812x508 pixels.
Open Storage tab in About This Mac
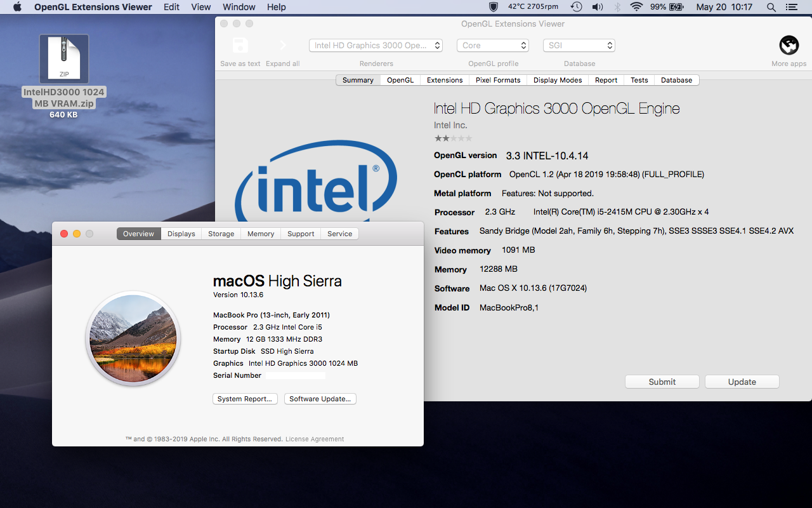(221, 234)
